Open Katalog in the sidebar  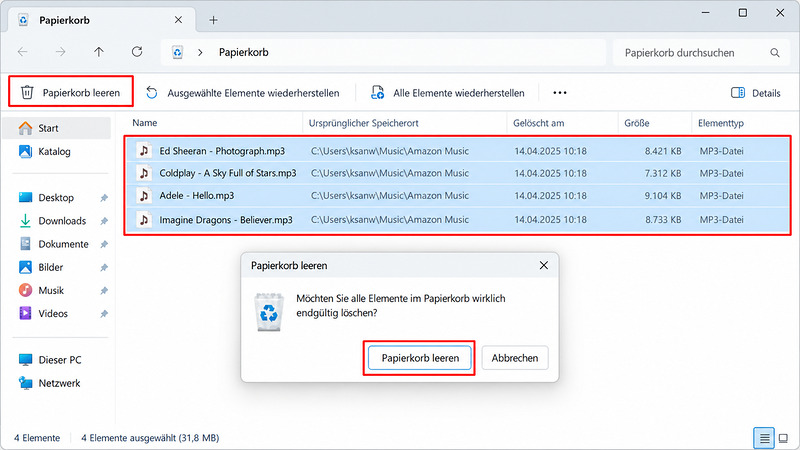tap(56, 152)
